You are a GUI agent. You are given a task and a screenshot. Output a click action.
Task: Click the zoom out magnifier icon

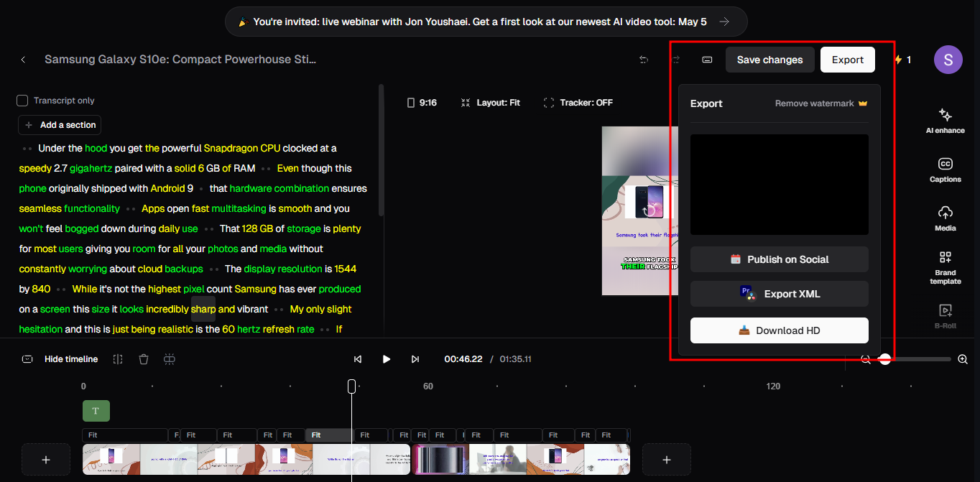866,359
